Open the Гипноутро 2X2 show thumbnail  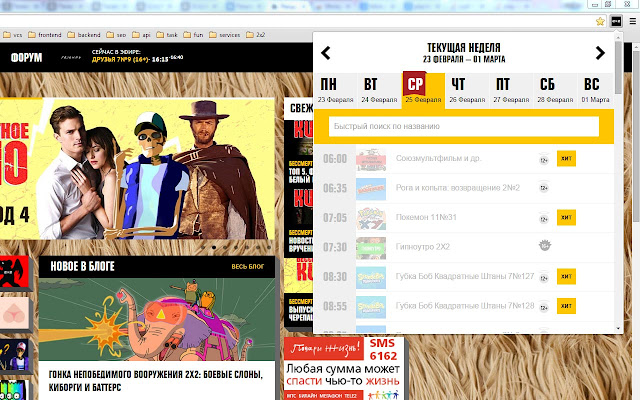pos(371,248)
